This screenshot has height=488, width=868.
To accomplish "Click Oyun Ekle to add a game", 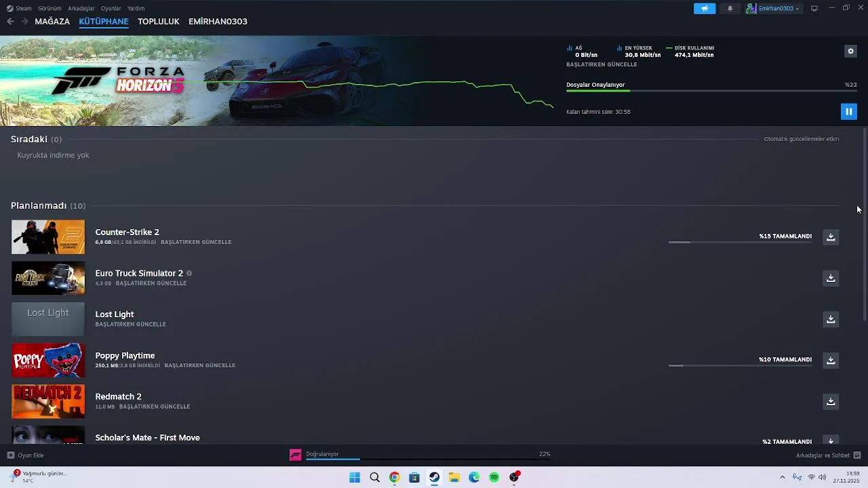I will (25, 455).
